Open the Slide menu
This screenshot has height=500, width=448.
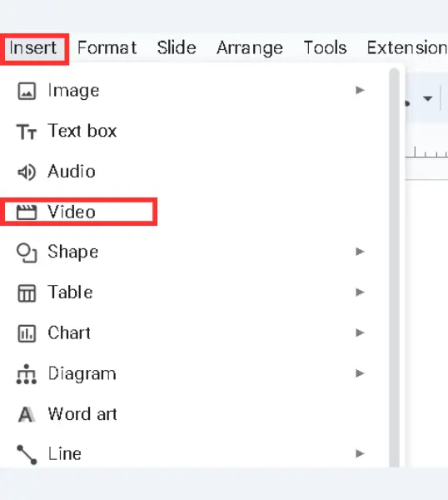[x=177, y=47]
